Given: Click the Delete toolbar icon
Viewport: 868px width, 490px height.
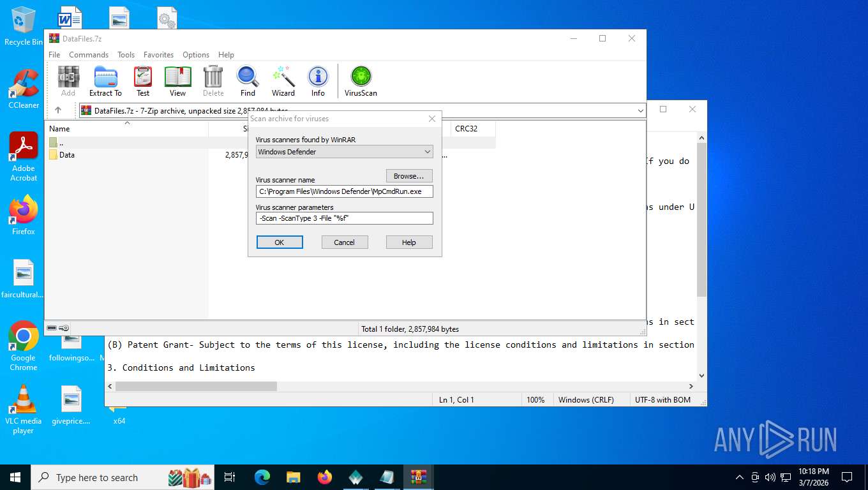Looking at the screenshot, I should (213, 81).
